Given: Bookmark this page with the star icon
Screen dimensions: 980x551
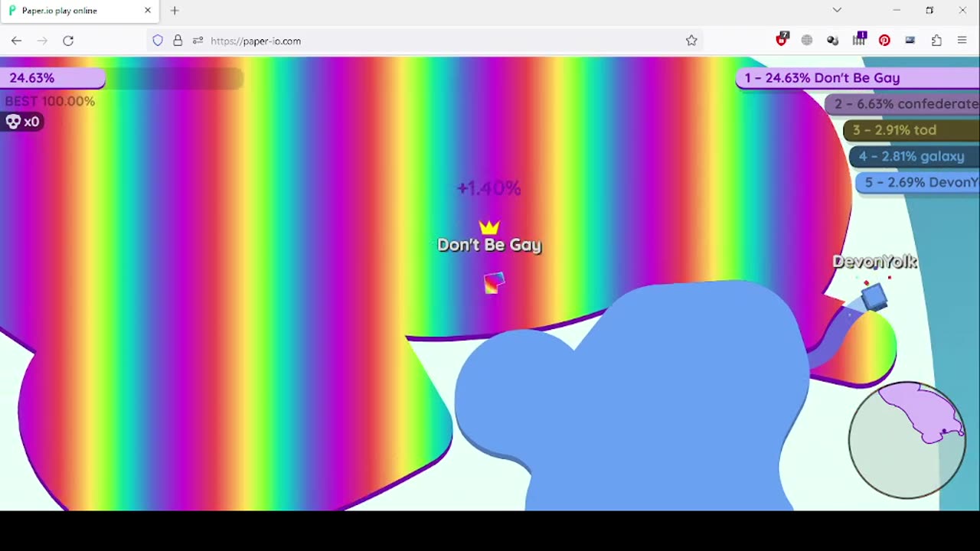Looking at the screenshot, I should (691, 41).
